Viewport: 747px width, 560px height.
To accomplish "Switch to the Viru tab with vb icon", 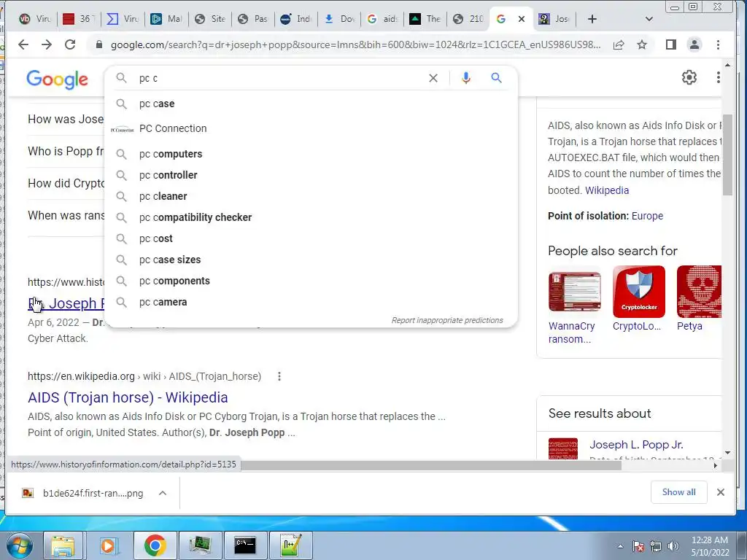I will coord(35,19).
